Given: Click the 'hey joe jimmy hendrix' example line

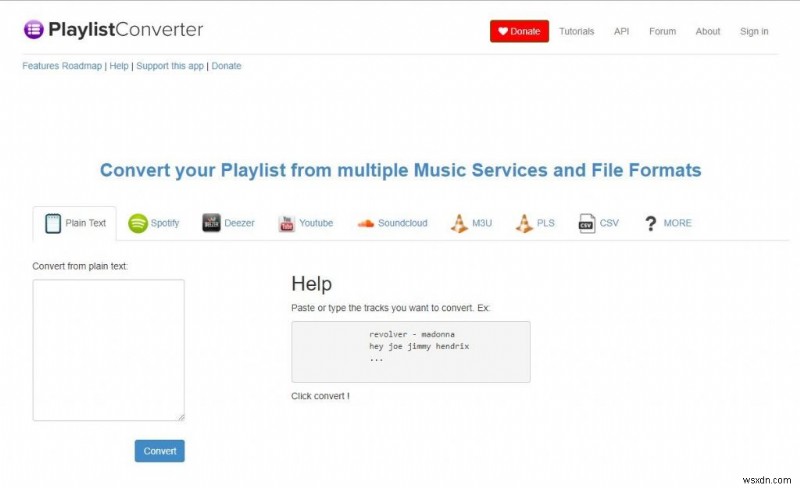Looking at the screenshot, I should click(419, 346).
